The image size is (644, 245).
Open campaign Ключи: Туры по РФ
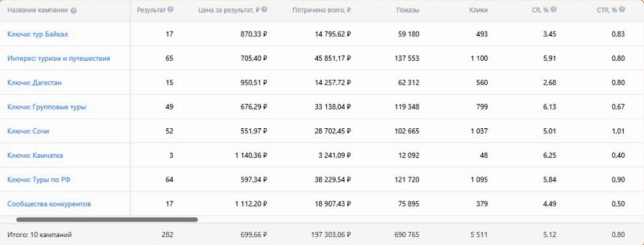[39, 179]
